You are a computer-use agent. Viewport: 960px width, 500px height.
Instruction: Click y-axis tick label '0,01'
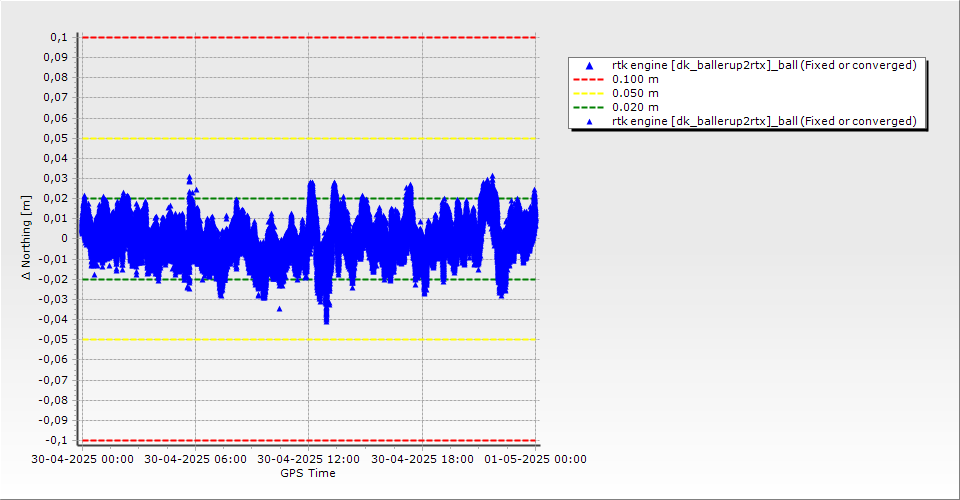[56, 218]
